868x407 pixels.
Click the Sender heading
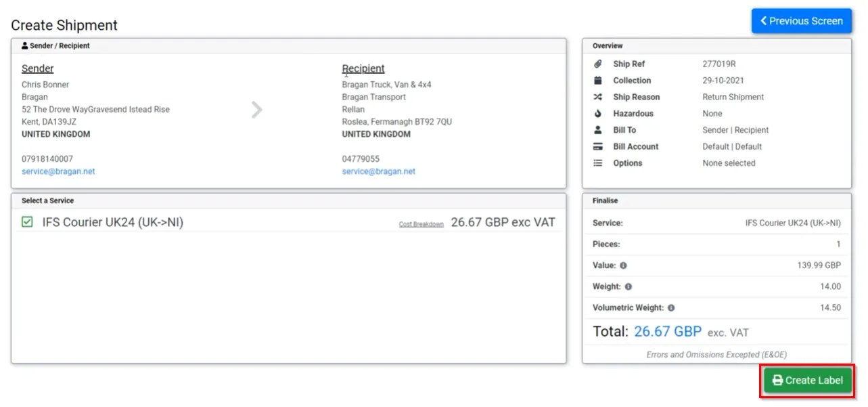click(x=38, y=68)
